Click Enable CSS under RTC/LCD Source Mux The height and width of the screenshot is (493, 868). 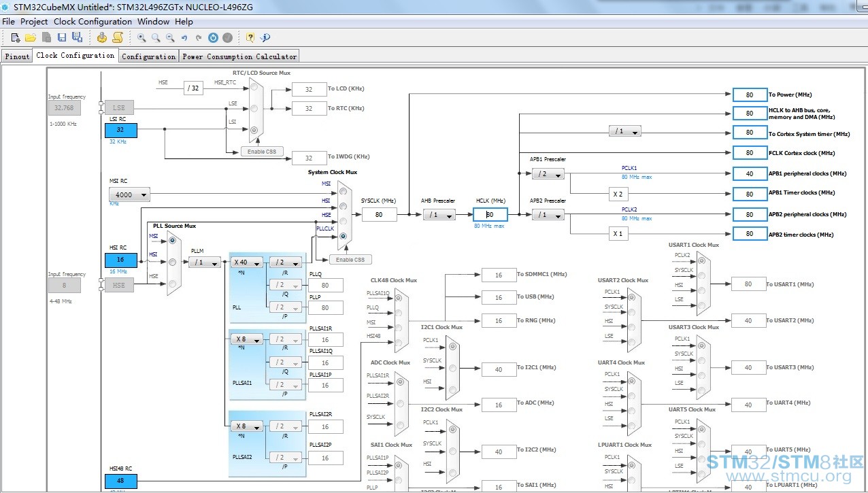pyautogui.click(x=262, y=152)
